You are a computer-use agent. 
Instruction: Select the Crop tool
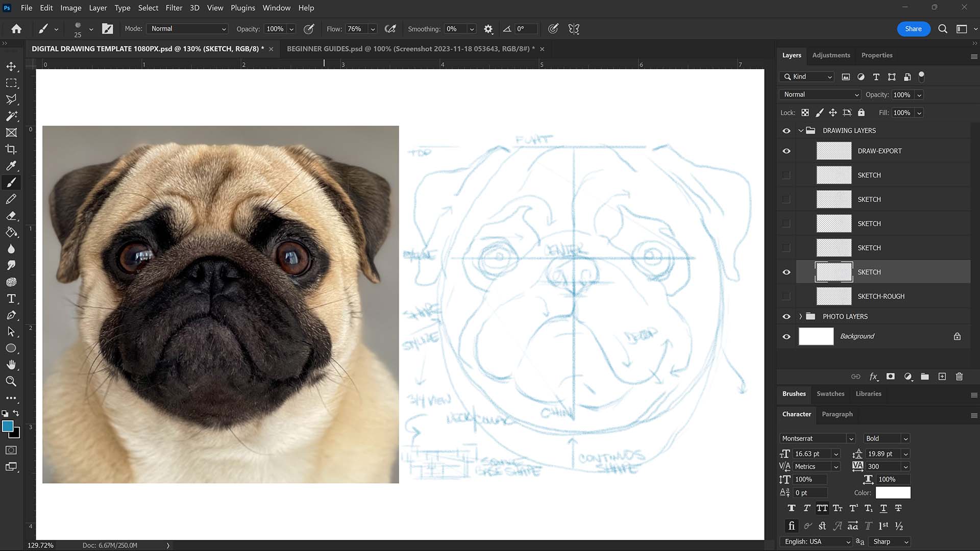tap(11, 149)
